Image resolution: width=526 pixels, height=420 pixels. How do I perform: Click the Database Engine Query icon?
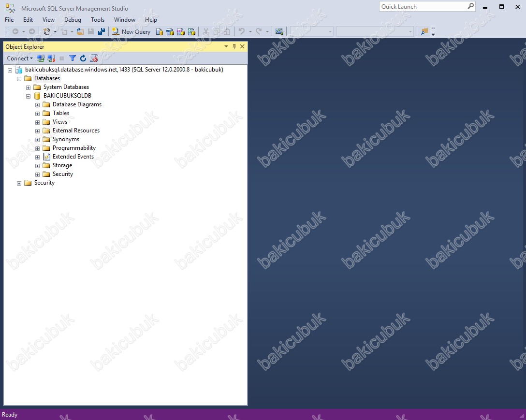160,31
